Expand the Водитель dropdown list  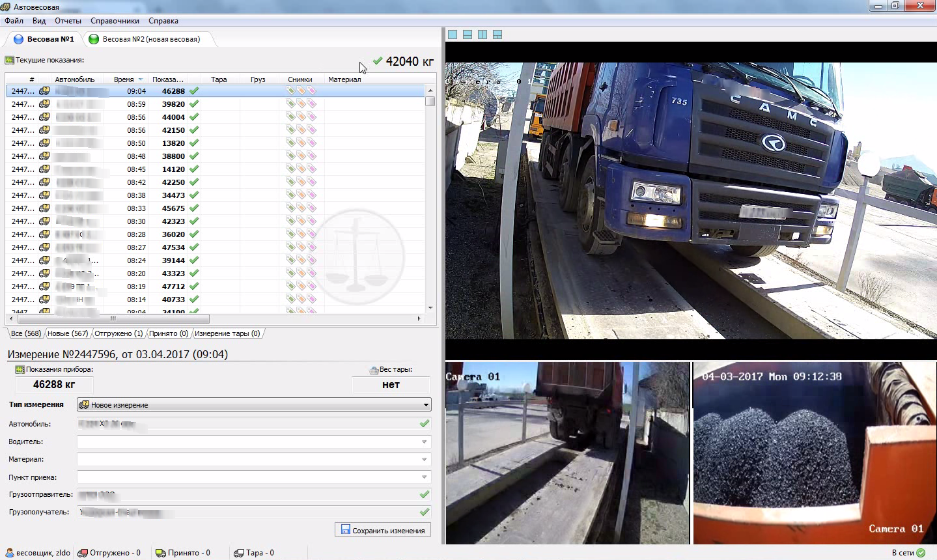pos(424,442)
